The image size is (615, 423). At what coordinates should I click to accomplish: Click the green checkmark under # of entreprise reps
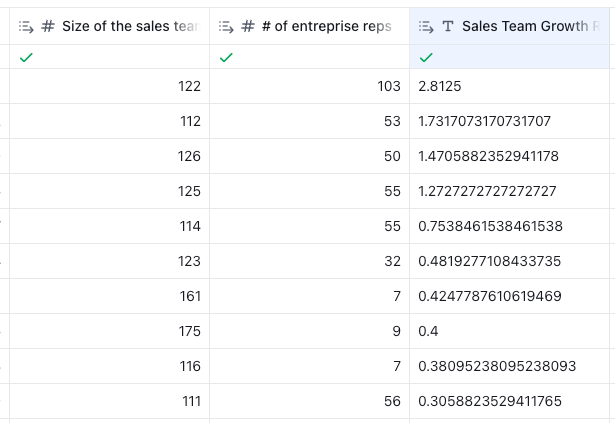tap(226, 58)
